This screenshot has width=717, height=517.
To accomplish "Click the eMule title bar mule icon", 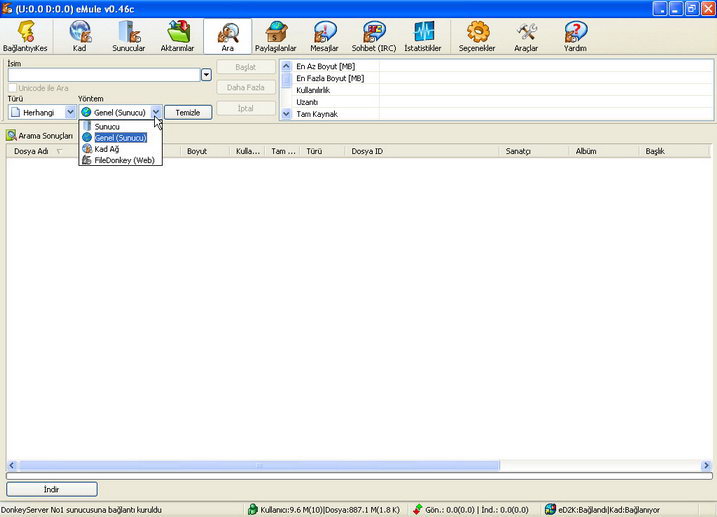I will (6, 9).
